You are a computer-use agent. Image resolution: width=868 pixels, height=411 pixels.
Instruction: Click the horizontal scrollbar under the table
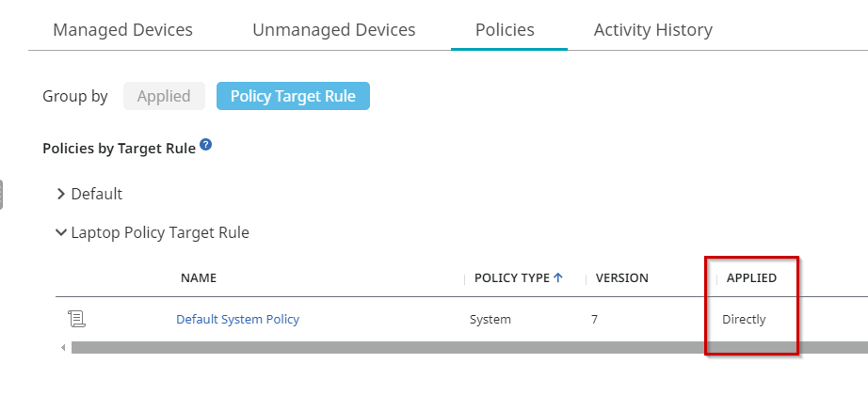pyautogui.click(x=452, y=348)
